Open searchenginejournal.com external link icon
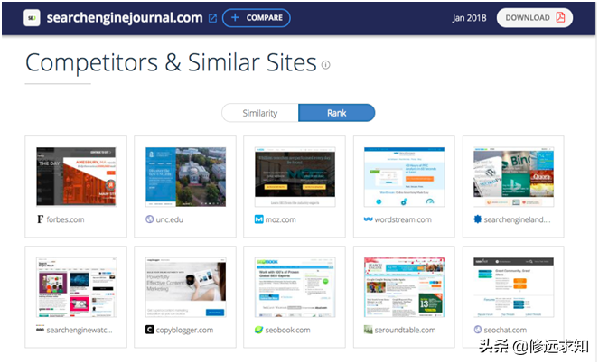599x364 pixels. click(x=213, y=18)
